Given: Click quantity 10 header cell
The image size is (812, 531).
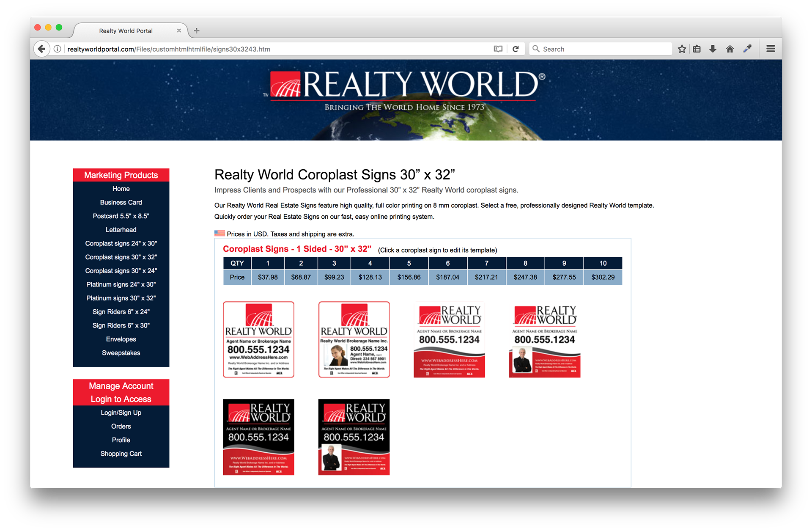Looking at the screenshot, I should click(603, 263).
